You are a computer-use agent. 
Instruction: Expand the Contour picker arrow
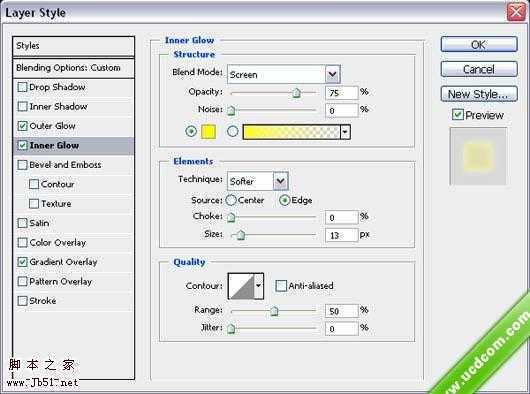(x=259, y=286)
